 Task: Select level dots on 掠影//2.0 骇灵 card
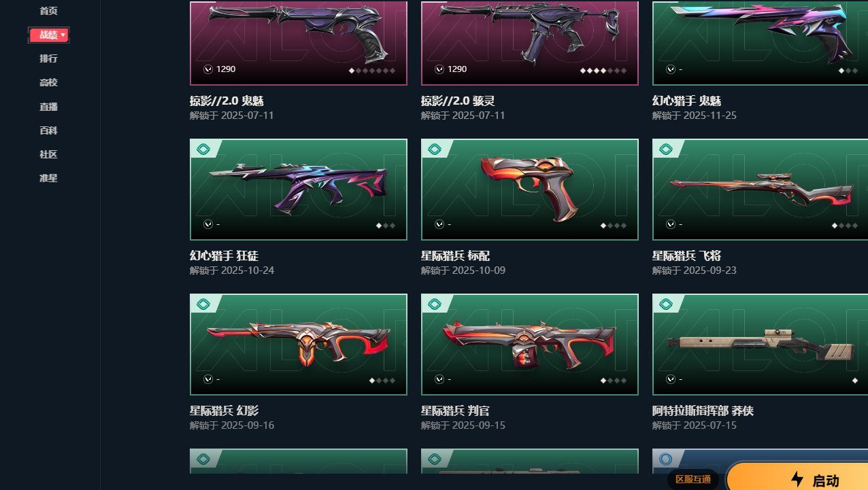pyautogui.click(x=603, y=71)
